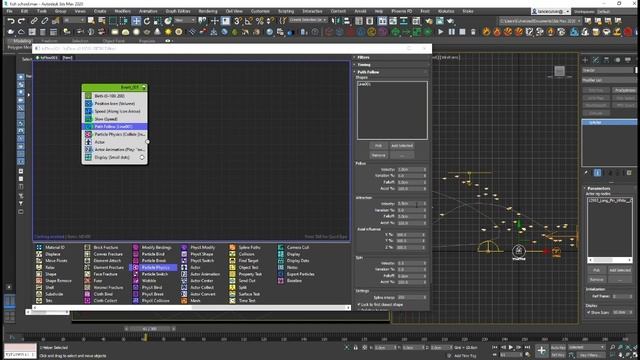Select the Select and Link tool

point(34,21)
